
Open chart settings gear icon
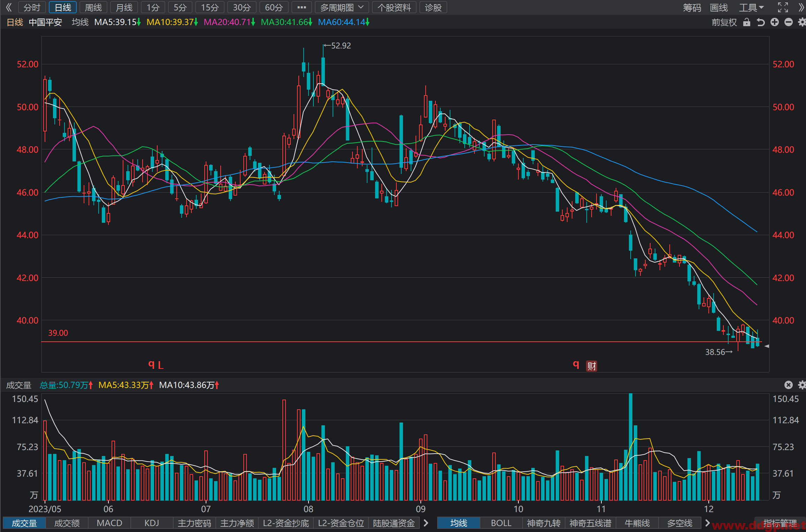click(802, 22)
